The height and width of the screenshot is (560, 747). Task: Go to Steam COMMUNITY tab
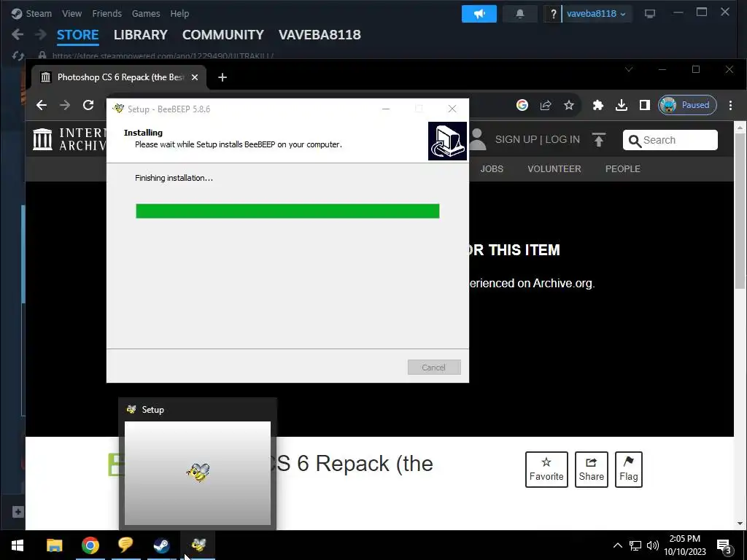click(x=223, y=35)
